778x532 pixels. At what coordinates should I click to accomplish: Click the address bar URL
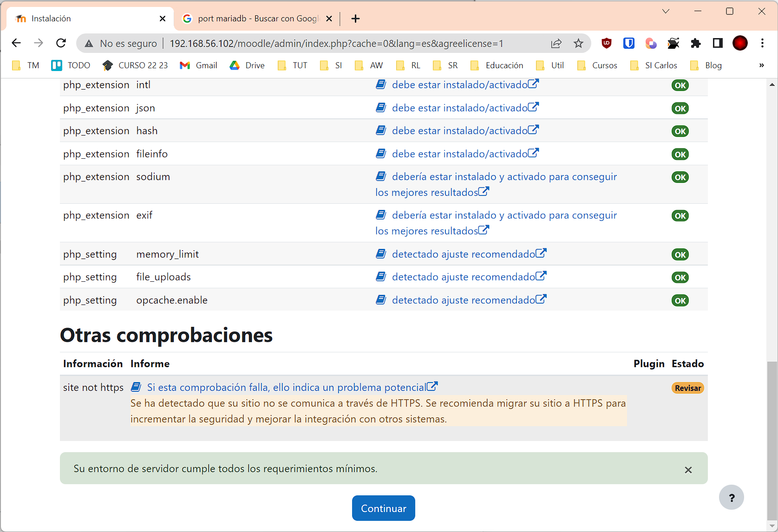tap(336, 44)
